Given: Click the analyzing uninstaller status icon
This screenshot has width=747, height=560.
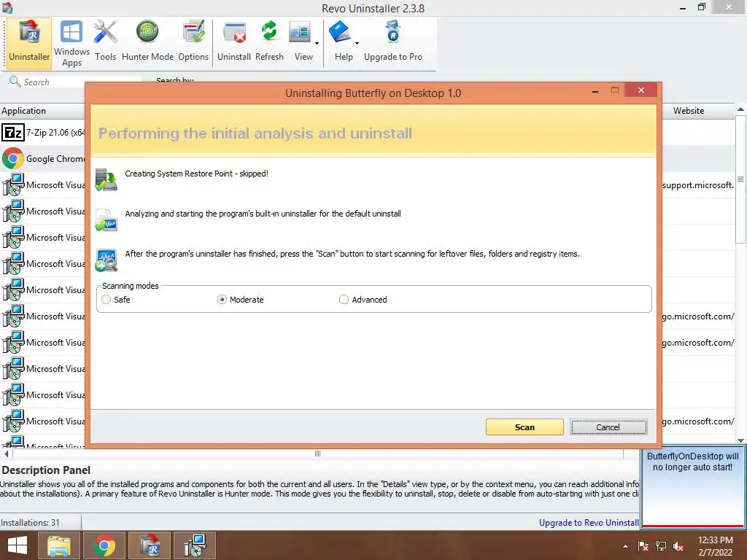Looking at the screenshot, I should (106, 219).
